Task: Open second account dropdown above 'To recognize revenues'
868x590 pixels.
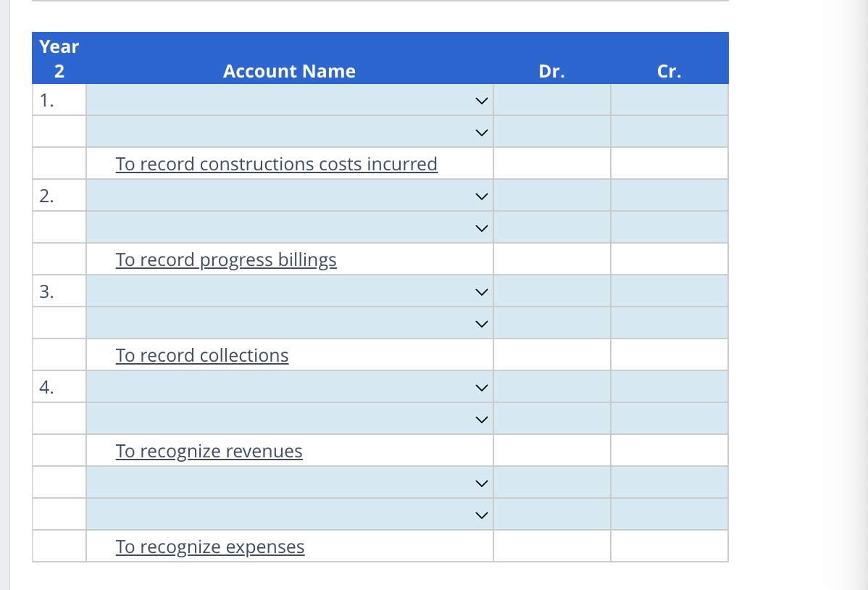Action: coord(290,419)
